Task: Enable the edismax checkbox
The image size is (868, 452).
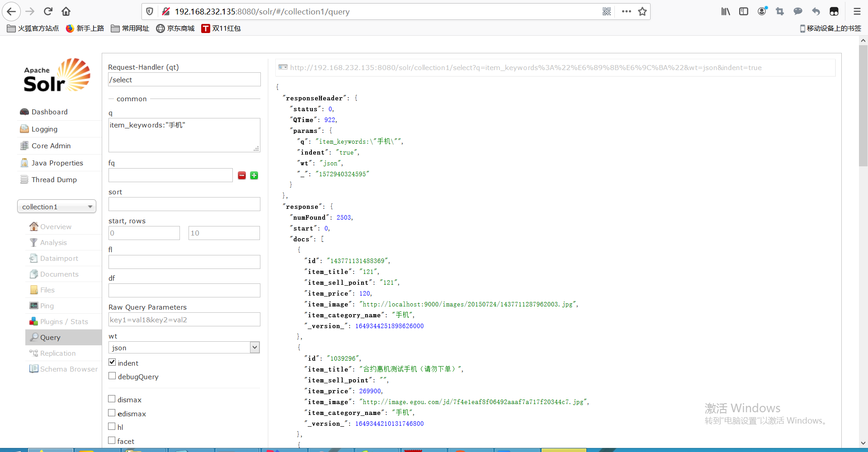Action: 112,413
